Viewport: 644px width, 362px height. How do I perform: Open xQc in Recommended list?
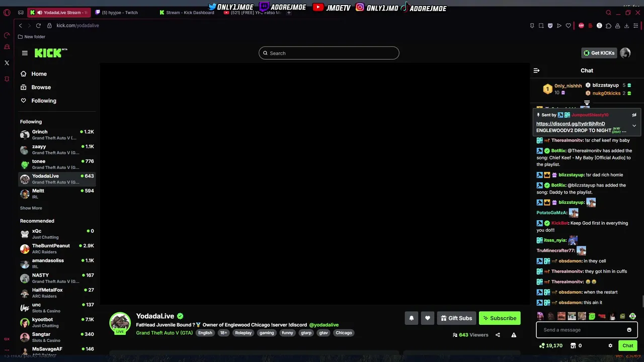pyautogui.click(x=57, y=234)
